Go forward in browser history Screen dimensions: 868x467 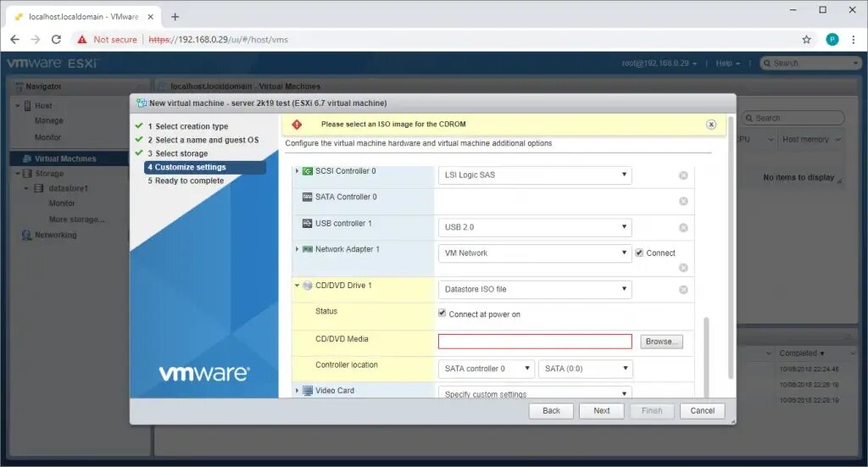click(36, 39)
